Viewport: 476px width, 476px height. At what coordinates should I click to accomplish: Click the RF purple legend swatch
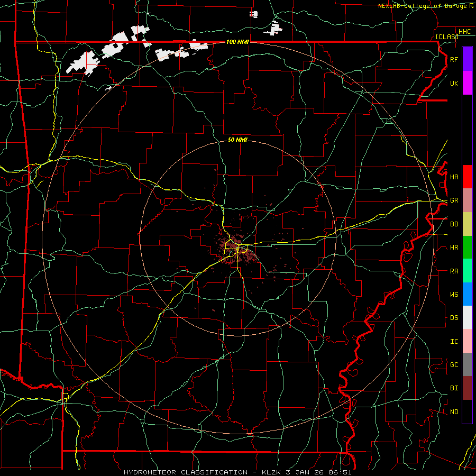pyautogui.click(x=467, y=59)
